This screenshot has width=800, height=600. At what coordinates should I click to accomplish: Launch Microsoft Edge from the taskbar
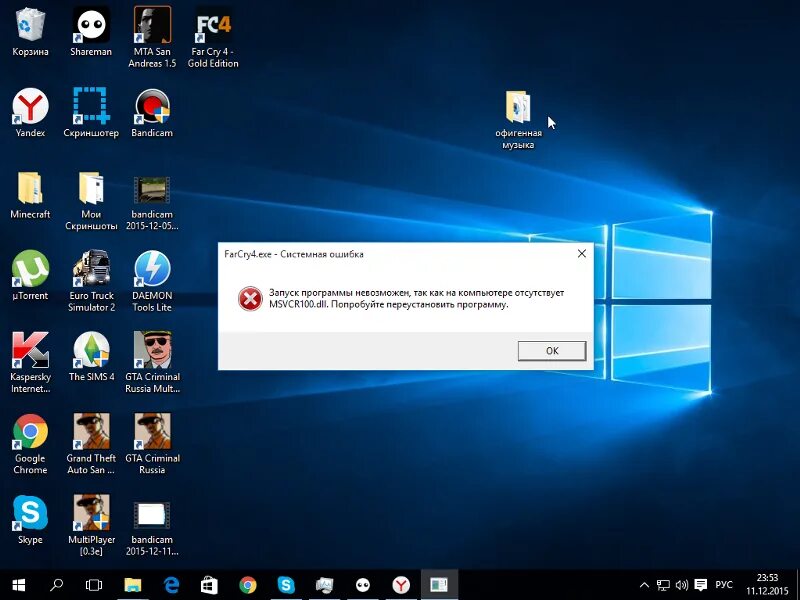(x=171, y=585)
